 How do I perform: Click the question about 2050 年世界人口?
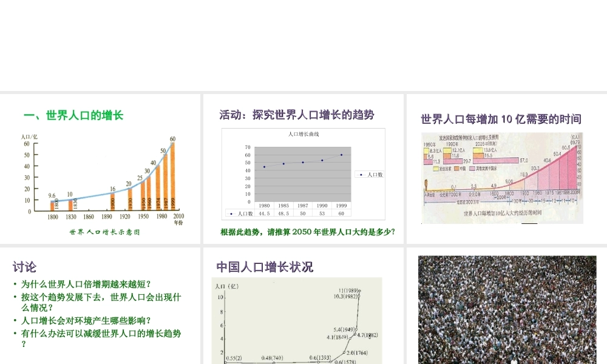(x=308, y=232)
